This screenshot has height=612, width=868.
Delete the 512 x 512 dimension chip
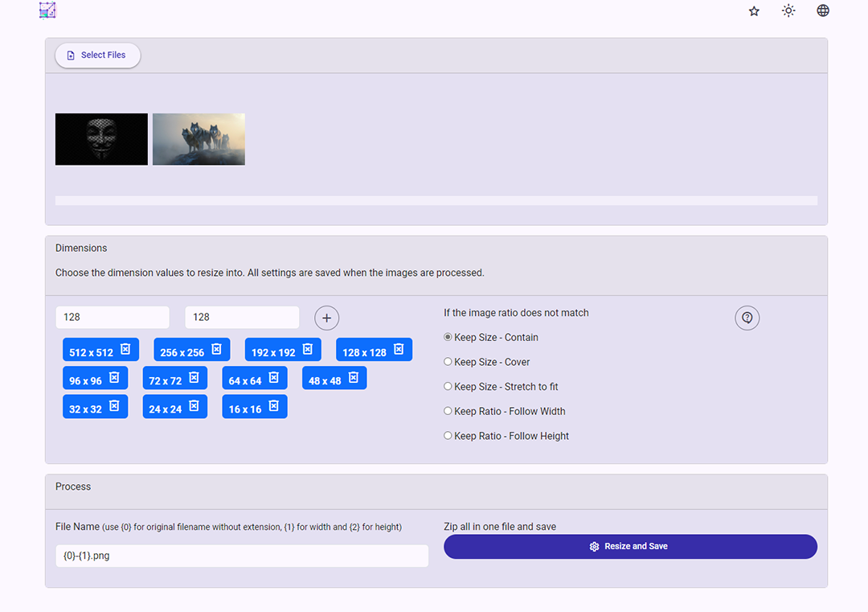click(x=125, y=349)
